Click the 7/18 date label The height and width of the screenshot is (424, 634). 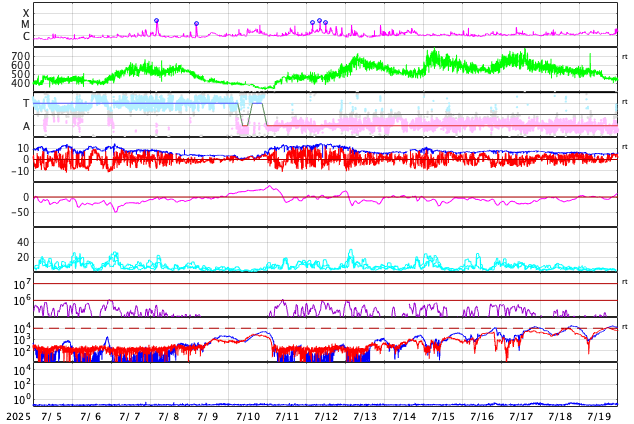tap(560, 417)
